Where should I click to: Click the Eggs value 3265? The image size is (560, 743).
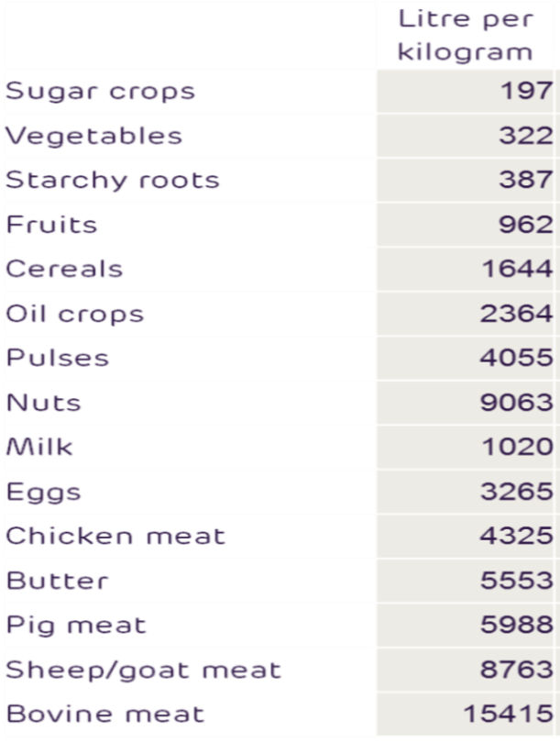[x=517, y=492]
